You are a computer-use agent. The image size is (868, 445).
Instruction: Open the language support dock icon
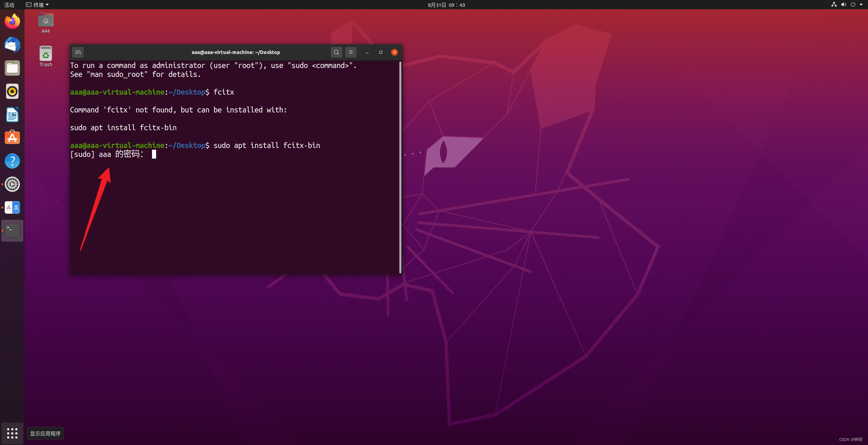(12, 207)
